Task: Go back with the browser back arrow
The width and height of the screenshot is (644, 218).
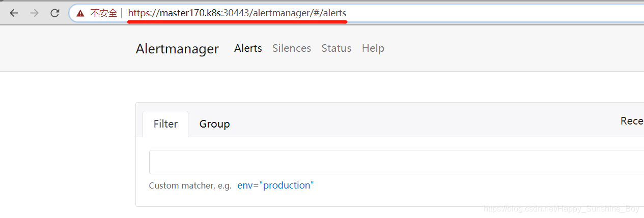Action: click(x=14, y=13)
